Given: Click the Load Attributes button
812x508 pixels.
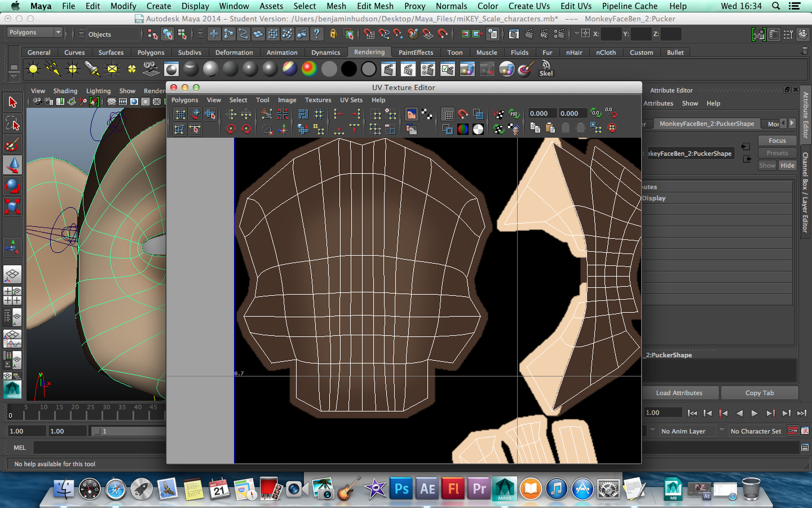Looking at the screenshot, I should point(679,393).
